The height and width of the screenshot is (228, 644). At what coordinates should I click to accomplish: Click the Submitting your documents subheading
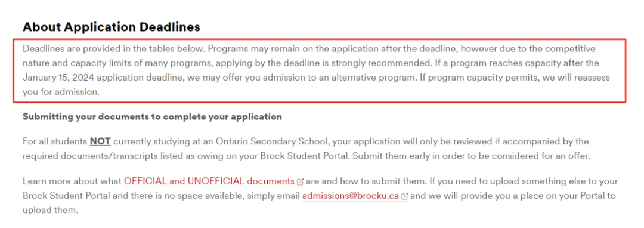tap(153, 116)
